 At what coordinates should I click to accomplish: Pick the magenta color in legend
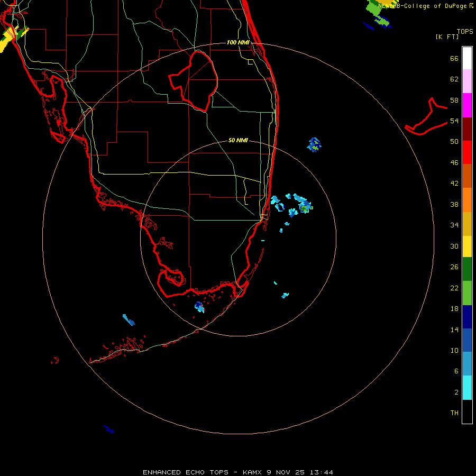click(467, 105)
